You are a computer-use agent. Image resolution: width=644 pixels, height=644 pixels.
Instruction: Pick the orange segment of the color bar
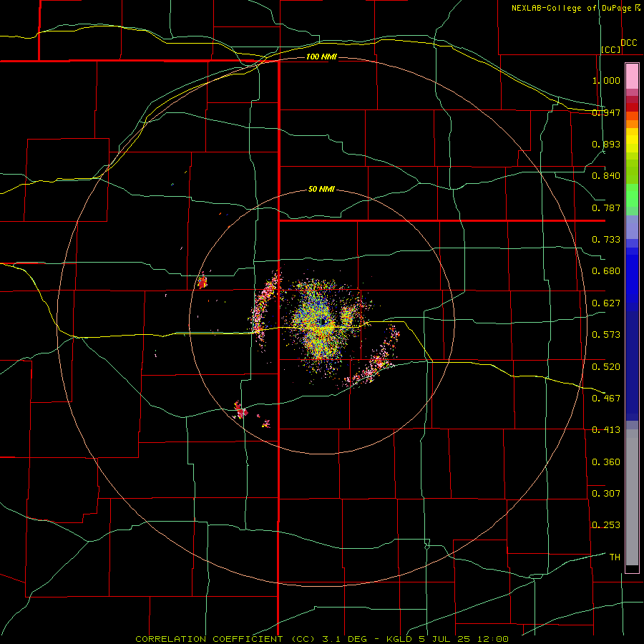pyautogui.click(x=632, y=124)
